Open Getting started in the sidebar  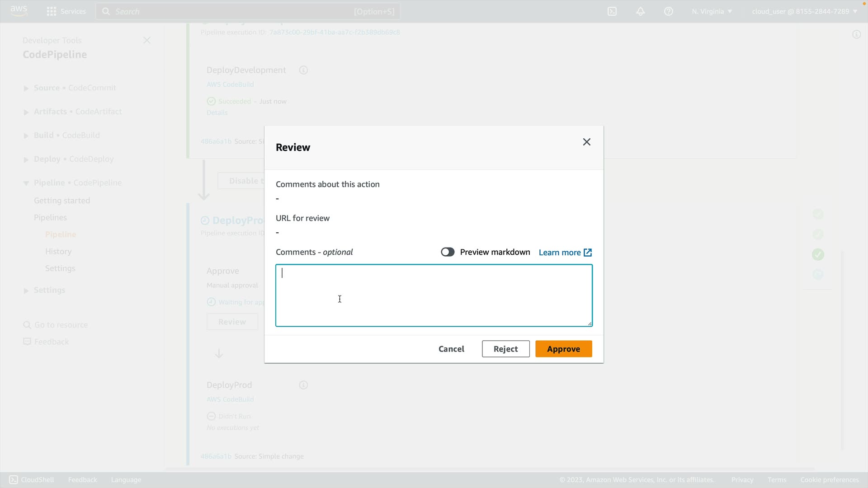pos(62,201)
